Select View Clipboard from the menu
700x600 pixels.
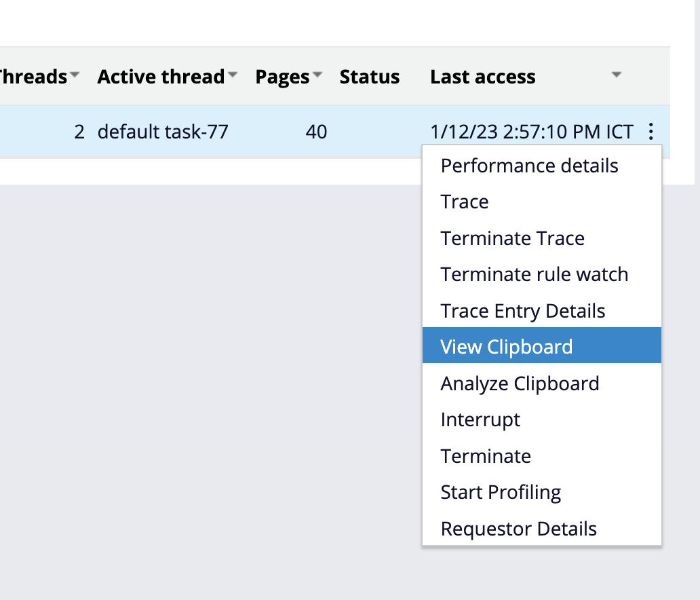(505, 346)
